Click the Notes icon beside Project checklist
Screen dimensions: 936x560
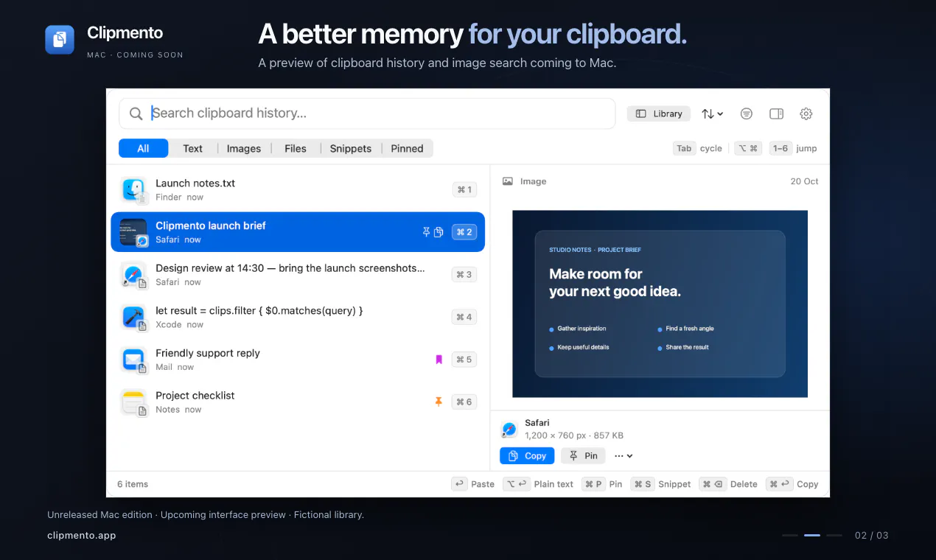coord(133,402)
